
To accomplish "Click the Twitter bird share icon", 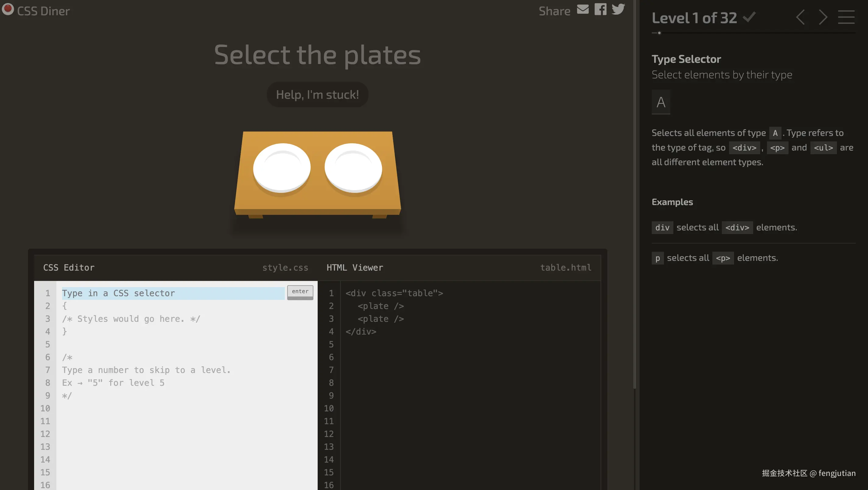I will (x=618, y=9).
